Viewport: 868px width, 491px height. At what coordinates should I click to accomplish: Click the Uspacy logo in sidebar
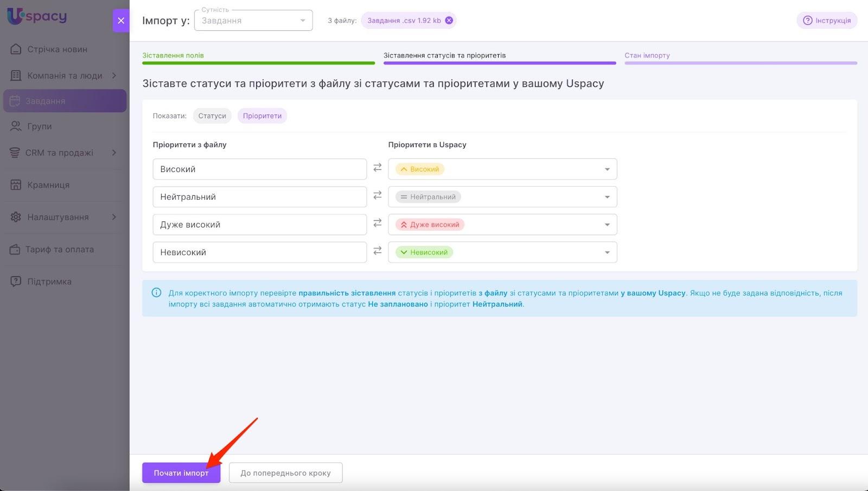pyautogui.click(x=37, y=16)
